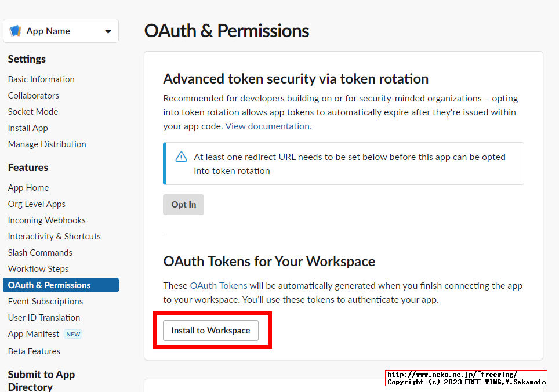Open the View documentation link
Screen dimensions: 559x392
pos(266,125)
